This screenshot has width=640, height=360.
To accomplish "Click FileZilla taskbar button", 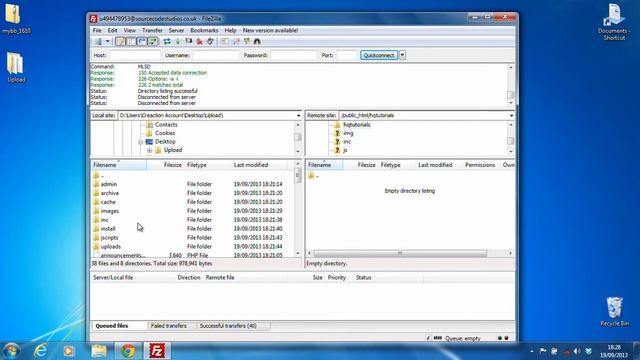I will [157, 351].
